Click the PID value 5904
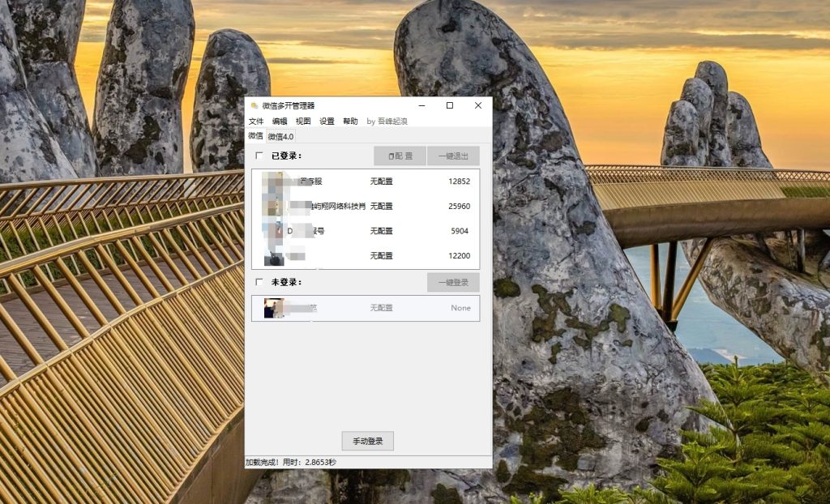Viewport: 830px width, 504px height. (460, 231)
